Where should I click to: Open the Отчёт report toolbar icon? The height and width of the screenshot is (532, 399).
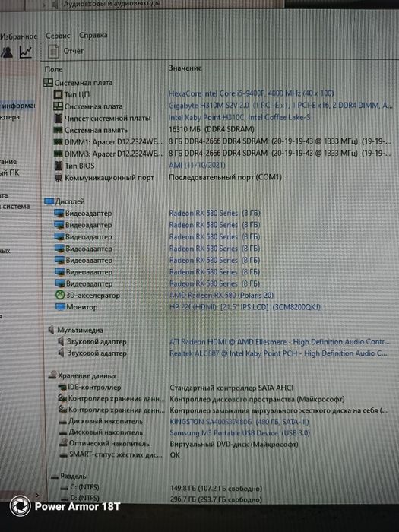(53, 52)
